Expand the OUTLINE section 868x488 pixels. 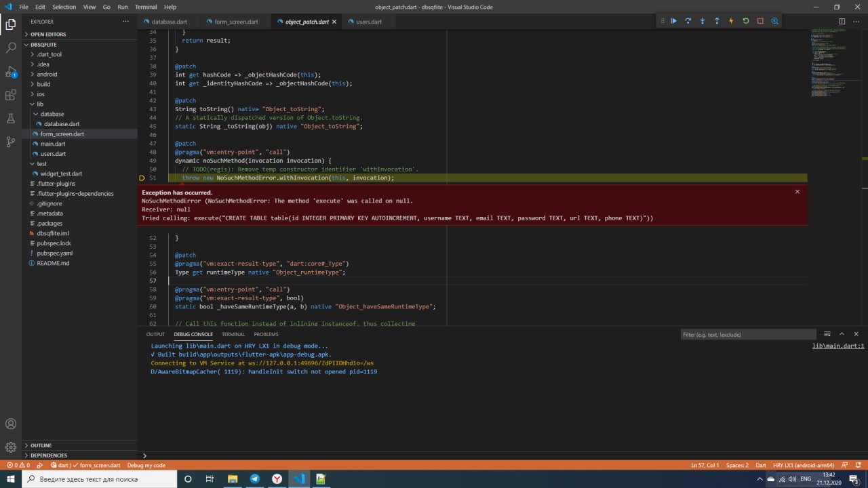[41, 445]
